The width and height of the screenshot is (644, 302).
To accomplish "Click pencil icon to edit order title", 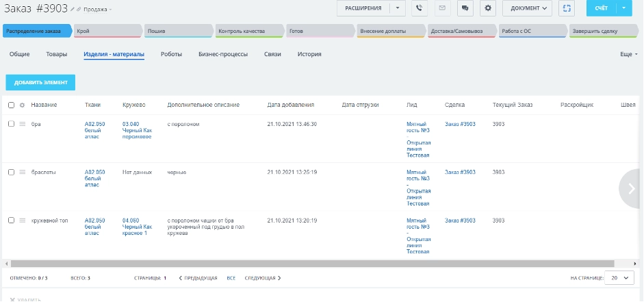I will [x=73, y=10].
